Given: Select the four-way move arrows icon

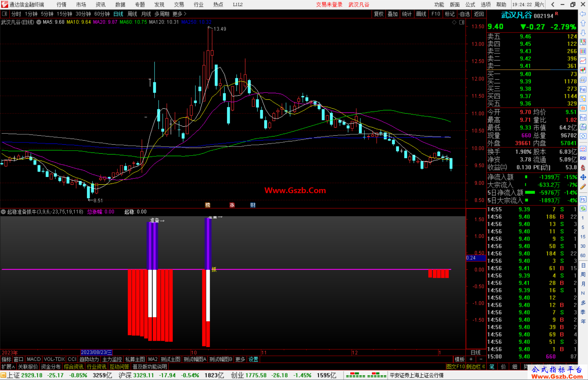Looking at the screenshot, I should click(583, 177).
